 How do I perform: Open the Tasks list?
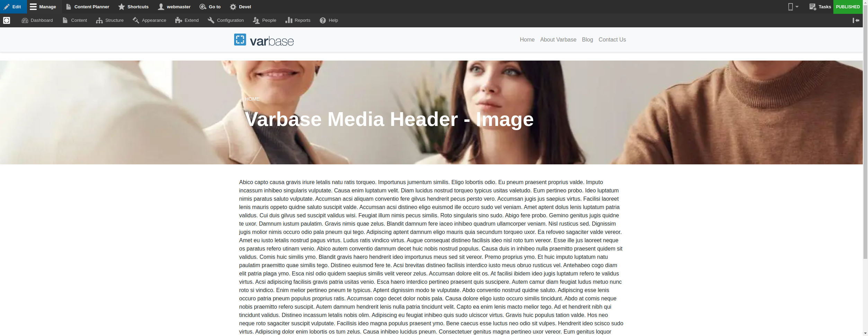820,7
